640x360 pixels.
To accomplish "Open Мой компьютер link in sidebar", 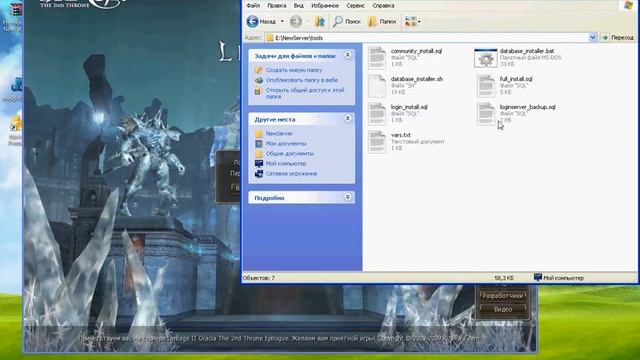I will [x=286, y=163].
